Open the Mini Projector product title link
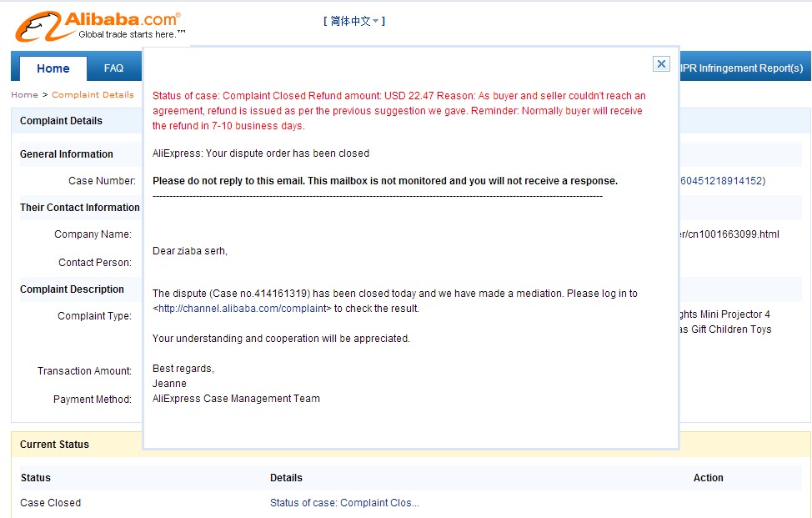 (725, 322)
